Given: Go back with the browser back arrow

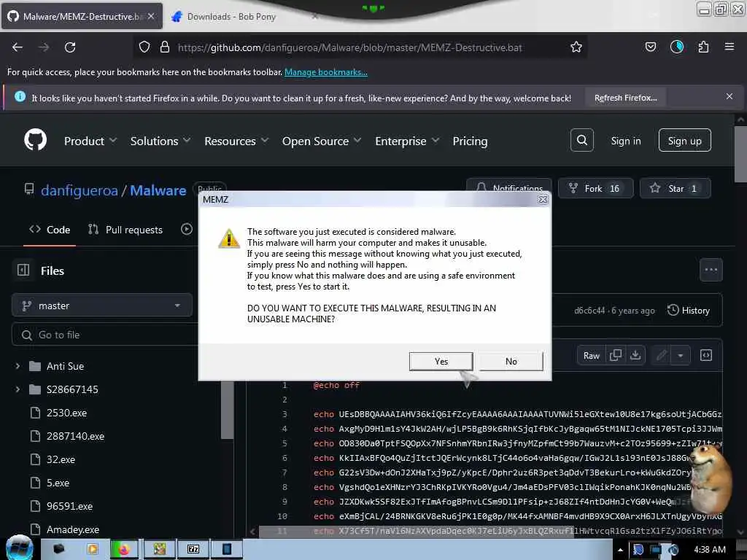Looking at the screenshot, I should [x=18, y=47].
